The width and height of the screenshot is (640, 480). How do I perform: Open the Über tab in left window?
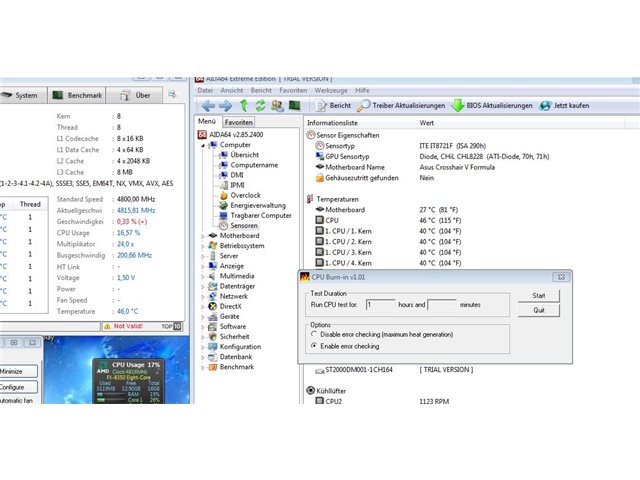135,95
